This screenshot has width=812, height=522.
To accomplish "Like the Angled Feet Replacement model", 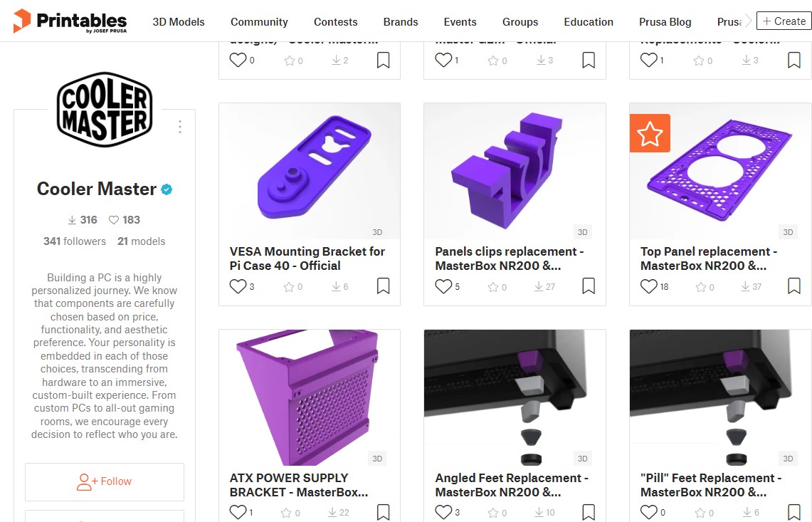I will 443,512.
